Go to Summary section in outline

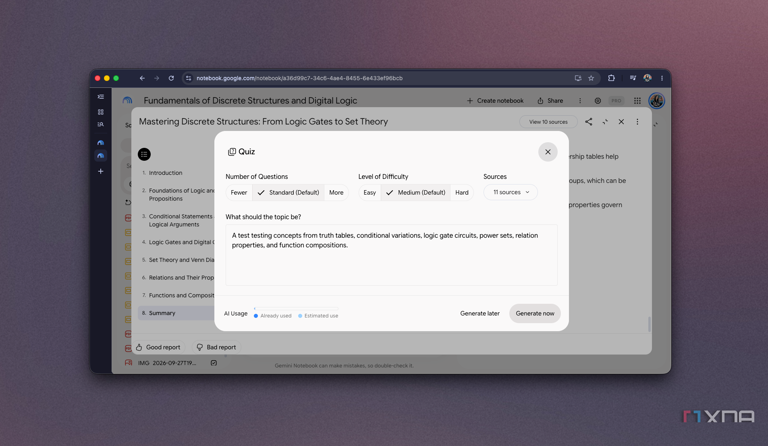(x=176, y=313)
